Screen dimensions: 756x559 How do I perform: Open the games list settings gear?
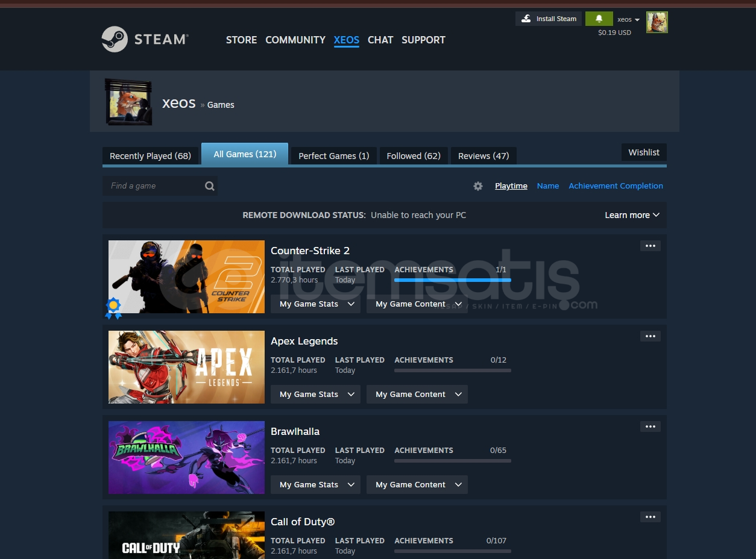pyautogui.click(x=478, y=186)
